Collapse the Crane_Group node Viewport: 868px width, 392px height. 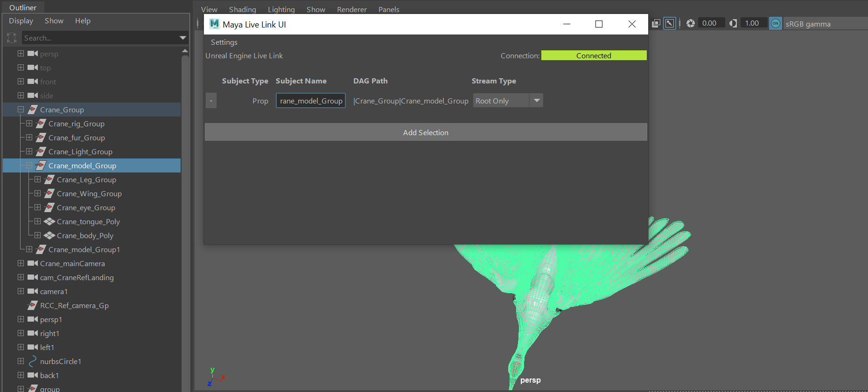coord(21,110)
